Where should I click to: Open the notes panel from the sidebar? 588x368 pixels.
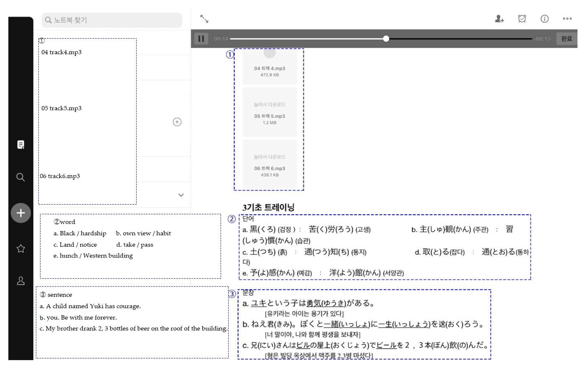point(21,145)
